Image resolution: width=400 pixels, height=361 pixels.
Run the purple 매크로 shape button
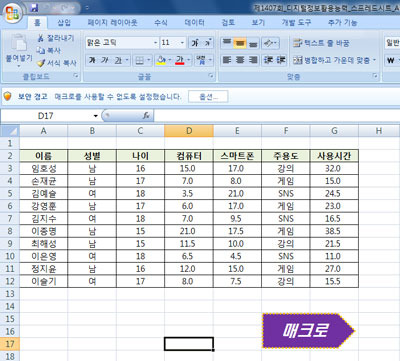point(308,331)
